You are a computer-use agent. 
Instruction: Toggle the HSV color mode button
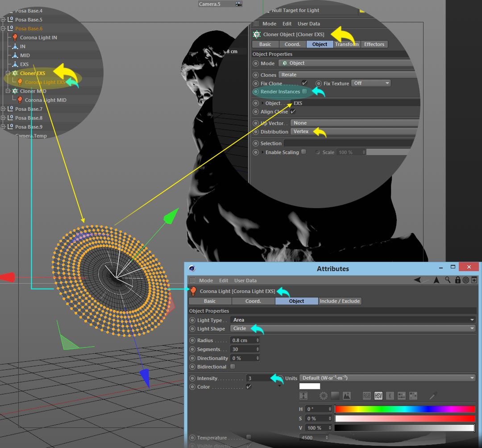[x=378, y=396]
